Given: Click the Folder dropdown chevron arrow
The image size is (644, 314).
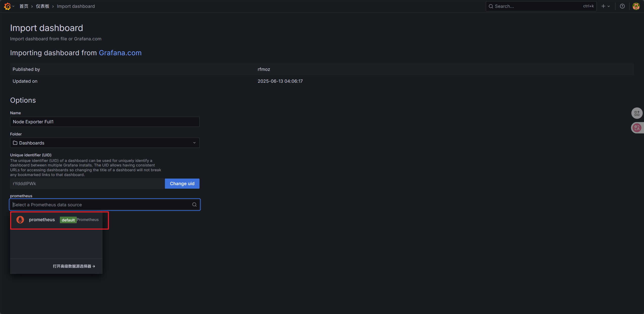Looking at the screenshot, I should tap(194, 143).
